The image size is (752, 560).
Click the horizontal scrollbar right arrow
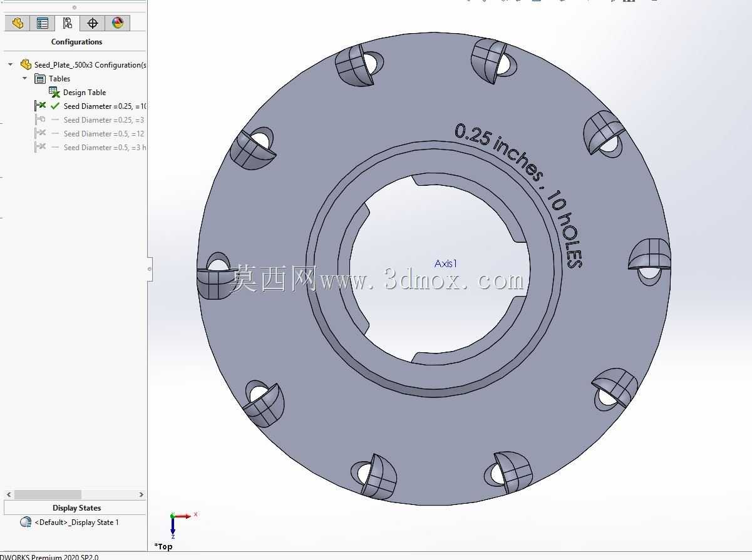coord(142,494)
